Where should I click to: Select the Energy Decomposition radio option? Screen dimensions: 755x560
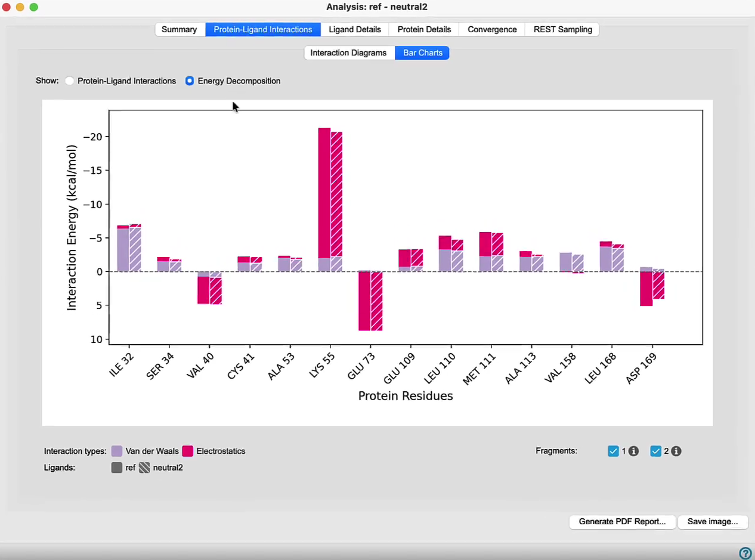(x=190, y=81)
